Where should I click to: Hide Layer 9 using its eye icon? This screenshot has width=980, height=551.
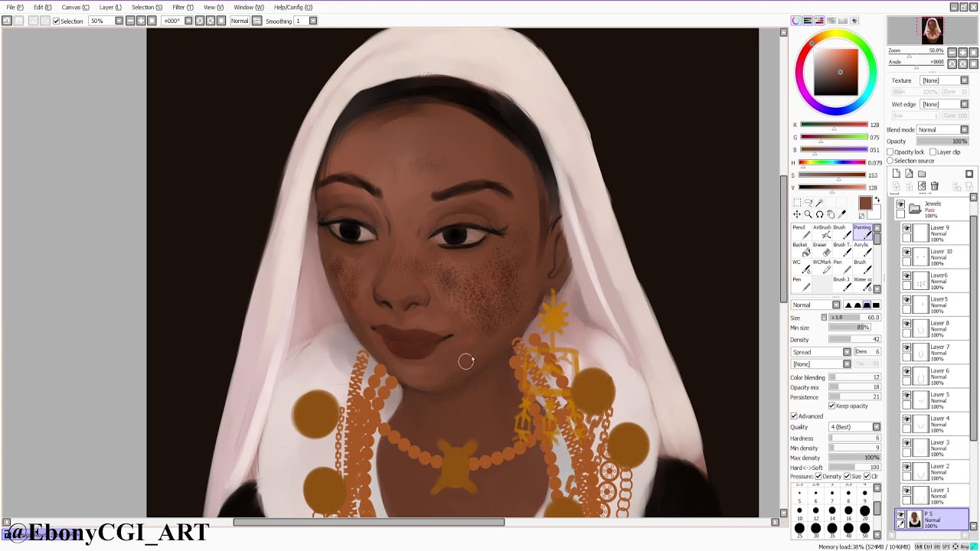(907, 228)
